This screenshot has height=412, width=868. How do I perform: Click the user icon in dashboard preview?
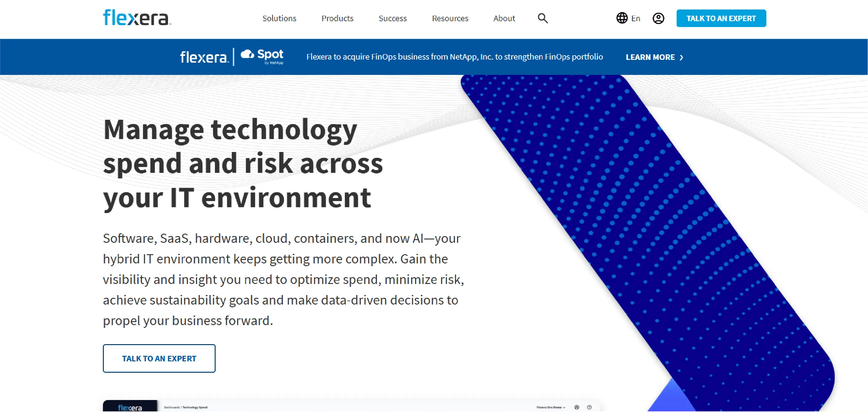(577, 407)
